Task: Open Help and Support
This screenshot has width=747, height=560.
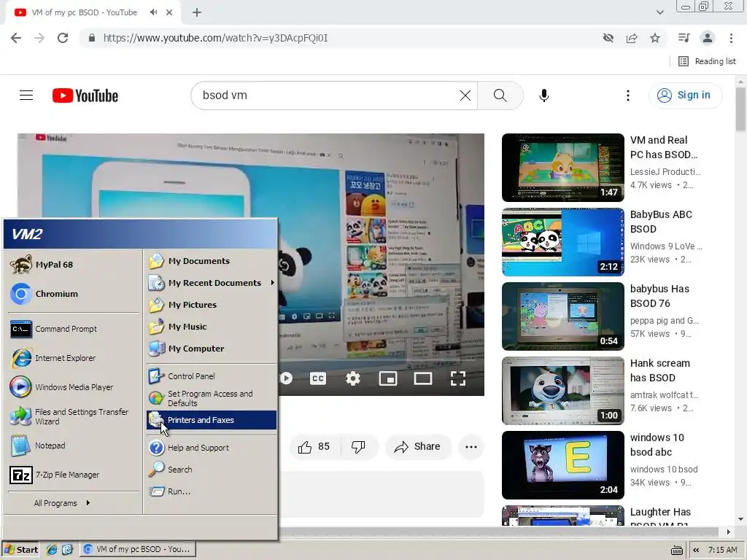Action: point(212,448)
